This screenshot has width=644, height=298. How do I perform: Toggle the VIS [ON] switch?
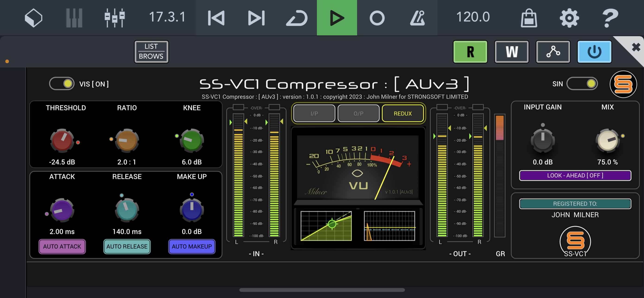pyautogui.click(x=62, y=84)
